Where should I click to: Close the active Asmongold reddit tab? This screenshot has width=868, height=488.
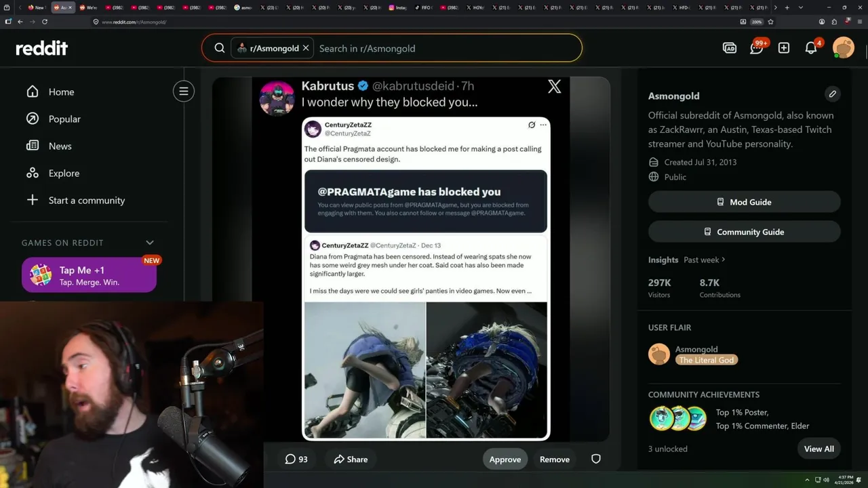[70, 7]
